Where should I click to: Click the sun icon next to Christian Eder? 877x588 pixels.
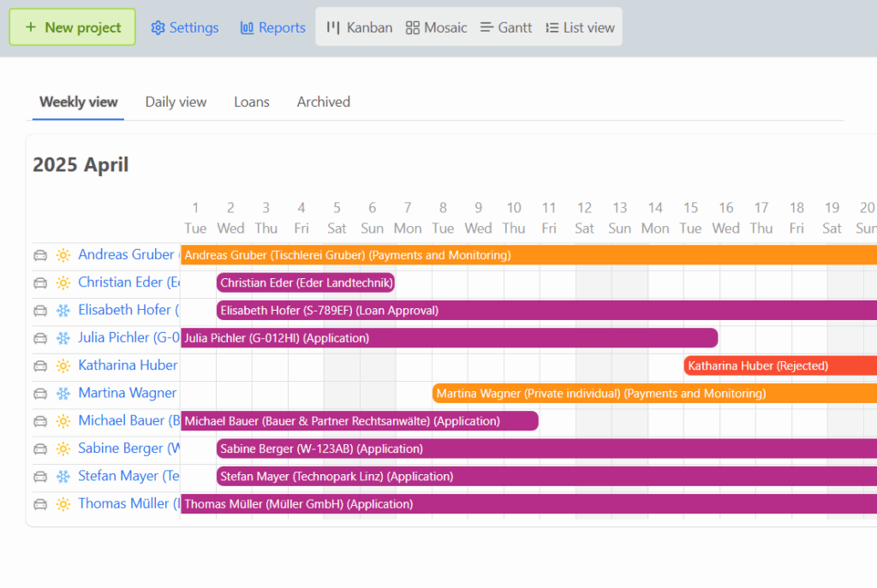[x=63, y=282]
